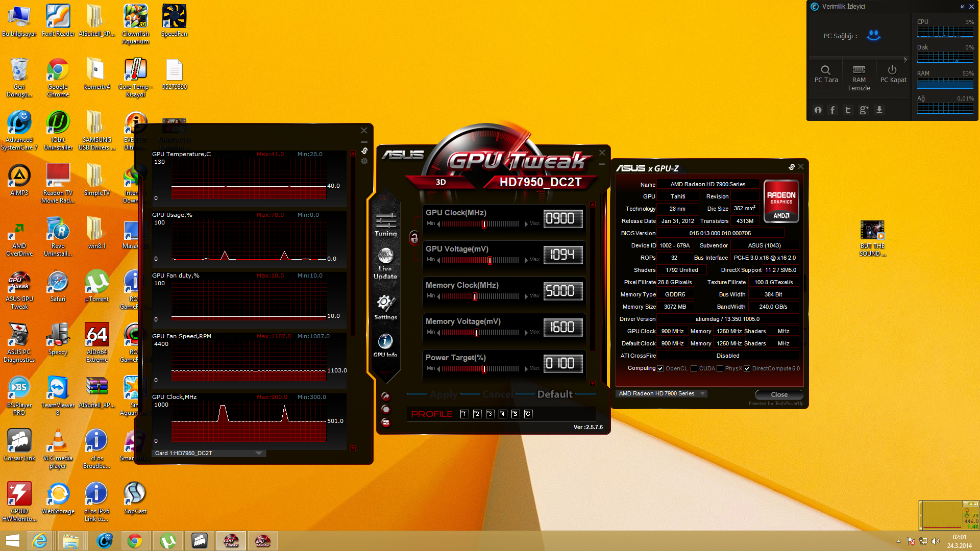This screenshot has width=980, height=551.
Task: Open Internet Explorer from the taskbar
Action: (39, 541)
